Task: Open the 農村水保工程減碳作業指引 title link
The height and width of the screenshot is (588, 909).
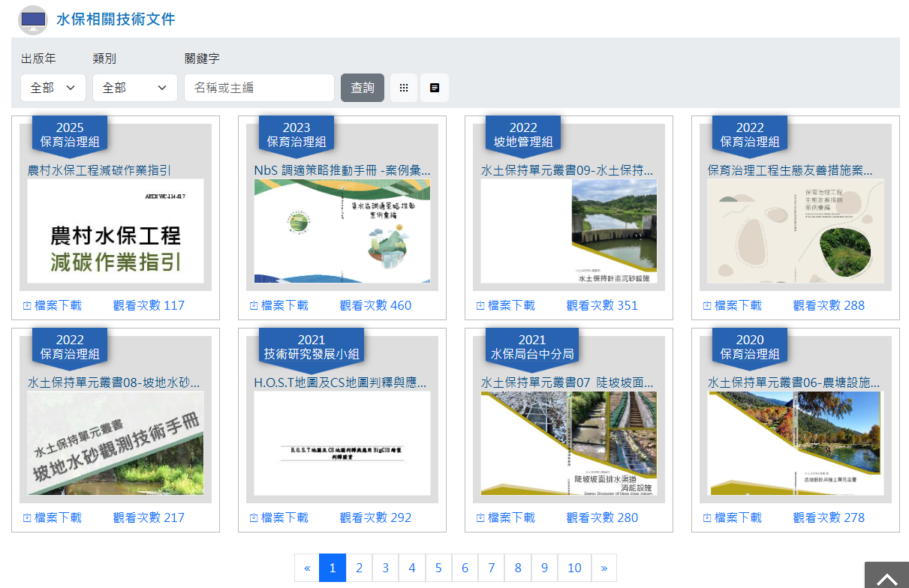Action: pos(99,170)
